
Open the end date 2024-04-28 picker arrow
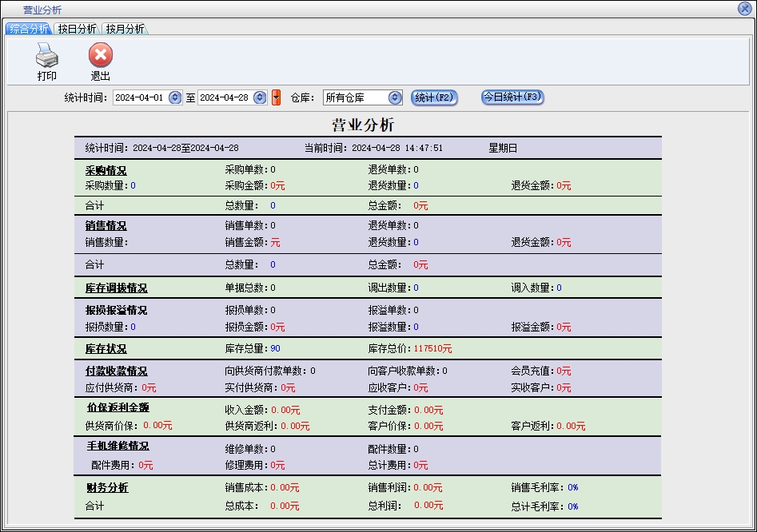point(260,97)
